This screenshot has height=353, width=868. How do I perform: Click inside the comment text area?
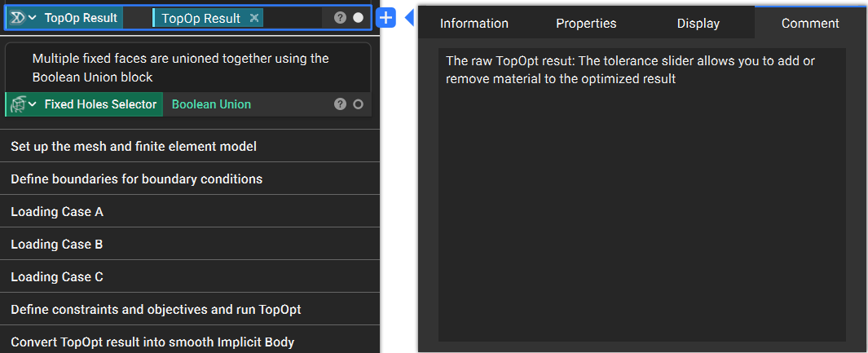point(642,195)
